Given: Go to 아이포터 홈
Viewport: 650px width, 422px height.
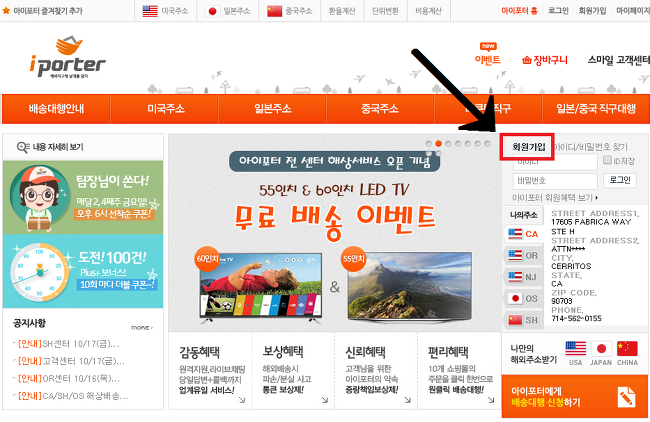Looking at the screenshot, I should click(x=519, y=11).
